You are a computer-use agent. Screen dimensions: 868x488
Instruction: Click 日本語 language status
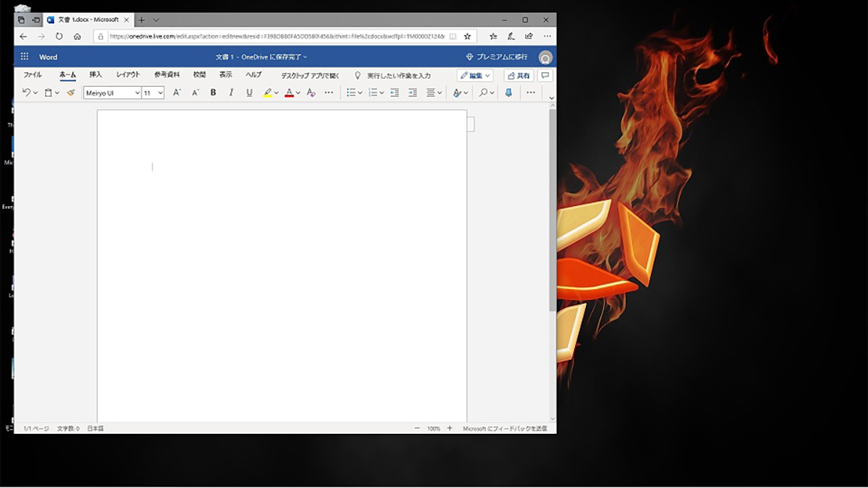click(95, 428)
